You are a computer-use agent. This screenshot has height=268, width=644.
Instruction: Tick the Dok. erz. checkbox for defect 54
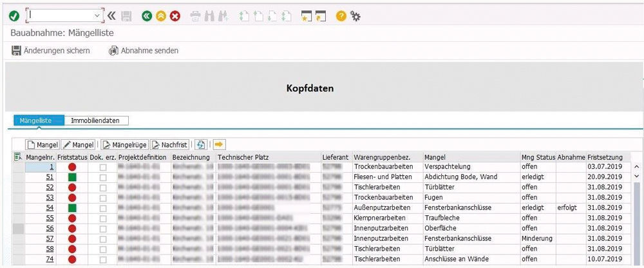(103, 208)
